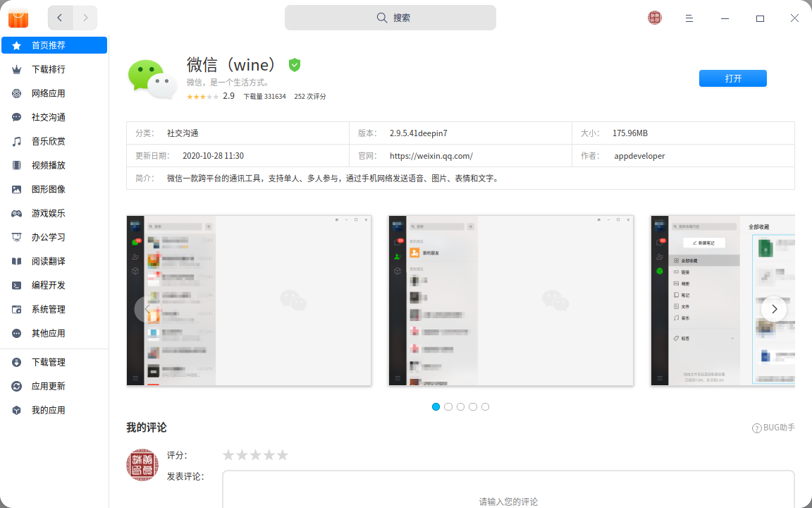The image size is (812, 508).
Task: Select 首页推荐 in the sidebar
Action: [54, 45]
